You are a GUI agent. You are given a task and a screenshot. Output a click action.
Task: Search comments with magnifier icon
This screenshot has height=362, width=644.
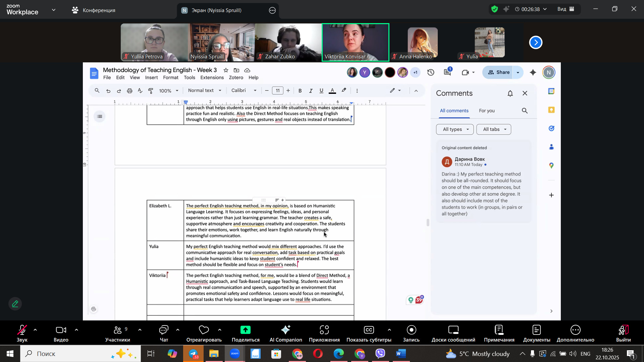[525, 111]
